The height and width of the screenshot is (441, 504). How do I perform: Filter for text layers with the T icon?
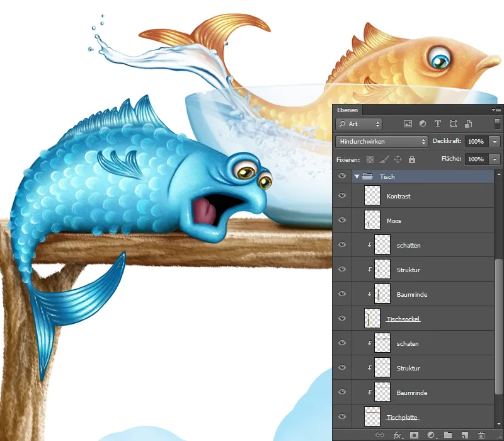[x=437, y=124]
